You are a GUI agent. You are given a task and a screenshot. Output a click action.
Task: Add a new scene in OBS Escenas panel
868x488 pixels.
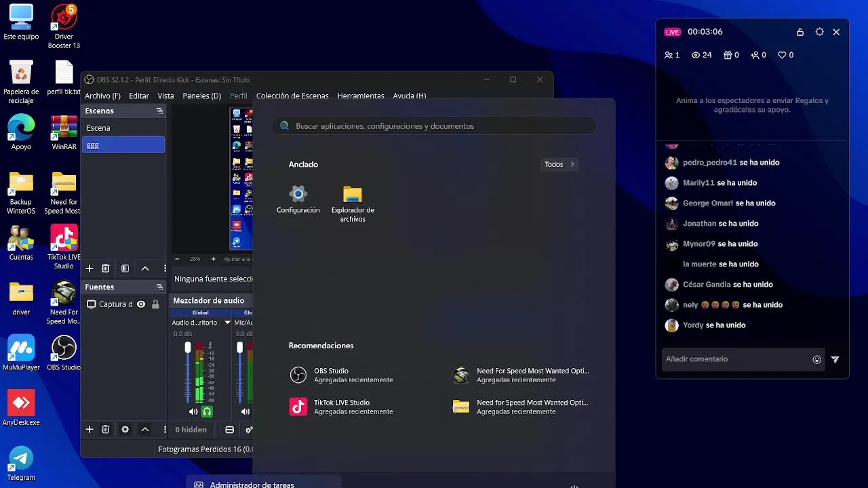point(89,268)
